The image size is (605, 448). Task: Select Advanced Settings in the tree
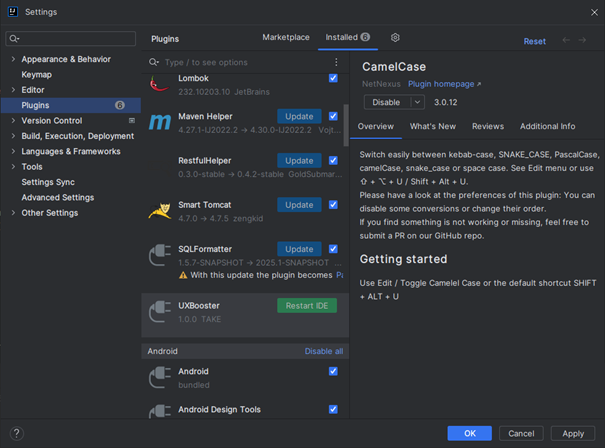pyautogui.click(x=57, y=198)
